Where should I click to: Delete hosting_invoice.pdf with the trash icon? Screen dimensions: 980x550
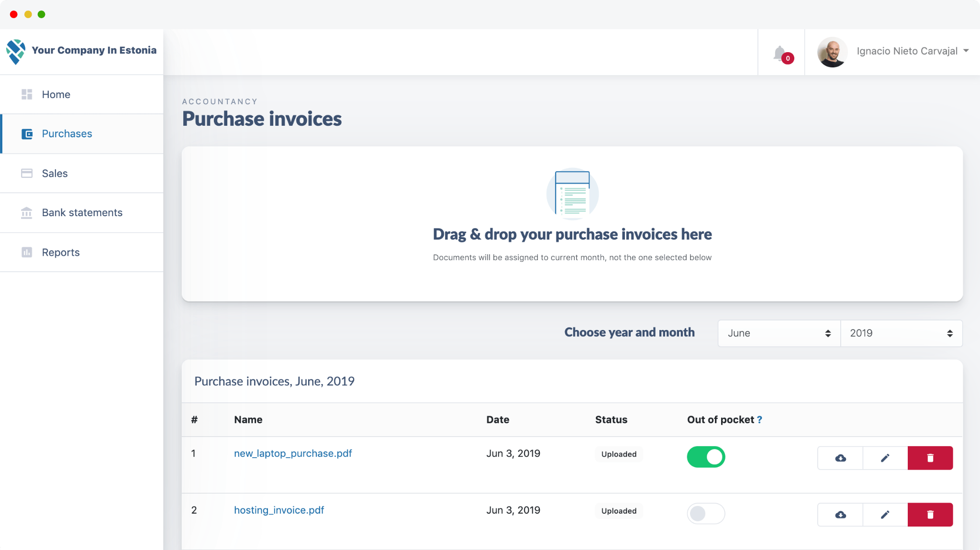[x=930, y=515]
